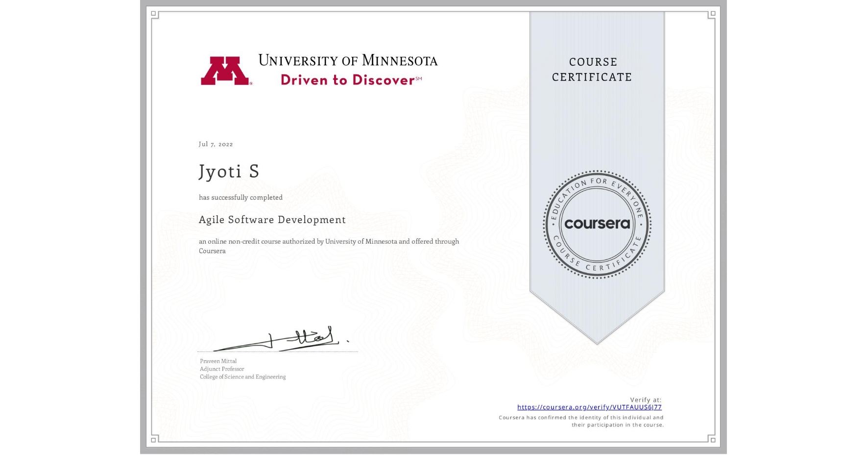This screenshot has height=455, width=868.
Task: Open the verification link coursera.org/verify/VUTFAUUS6J77
Action: pos(590,407)
